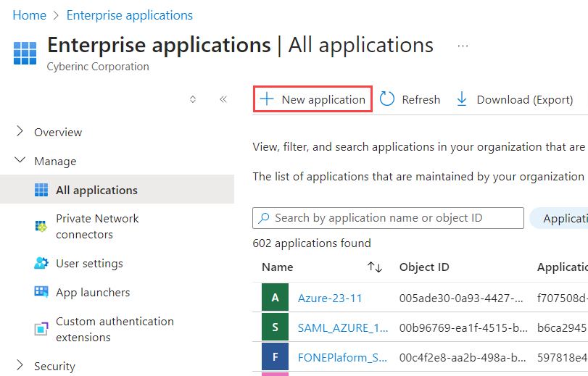Click the Refresh button label
The image size is (588, 376).
[421, 100]
